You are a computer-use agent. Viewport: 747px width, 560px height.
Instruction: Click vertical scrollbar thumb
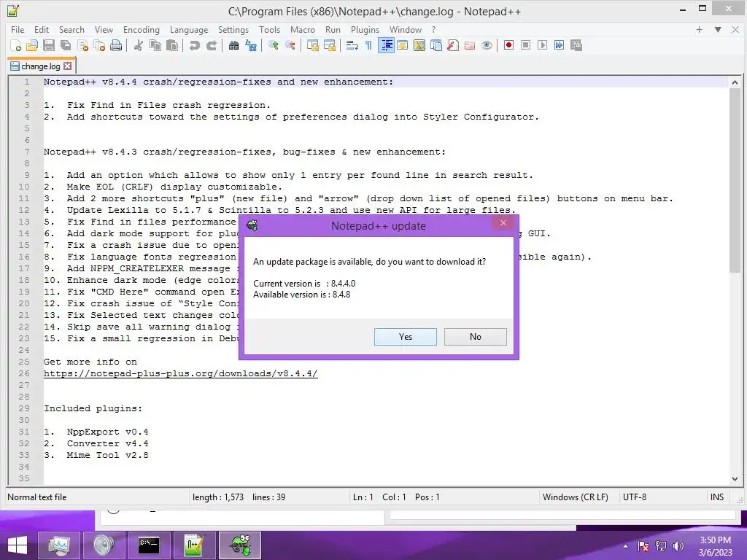point(735,181)
